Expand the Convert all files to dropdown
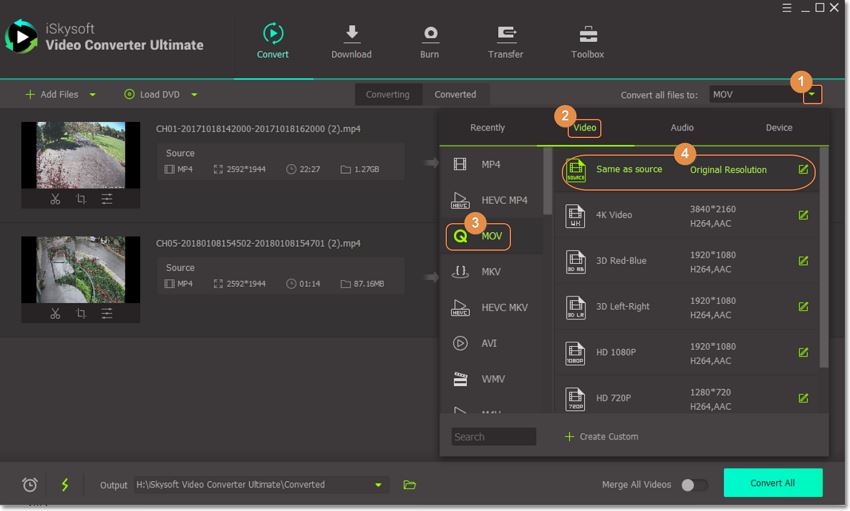Screen dimensions: 850x511 813,95
